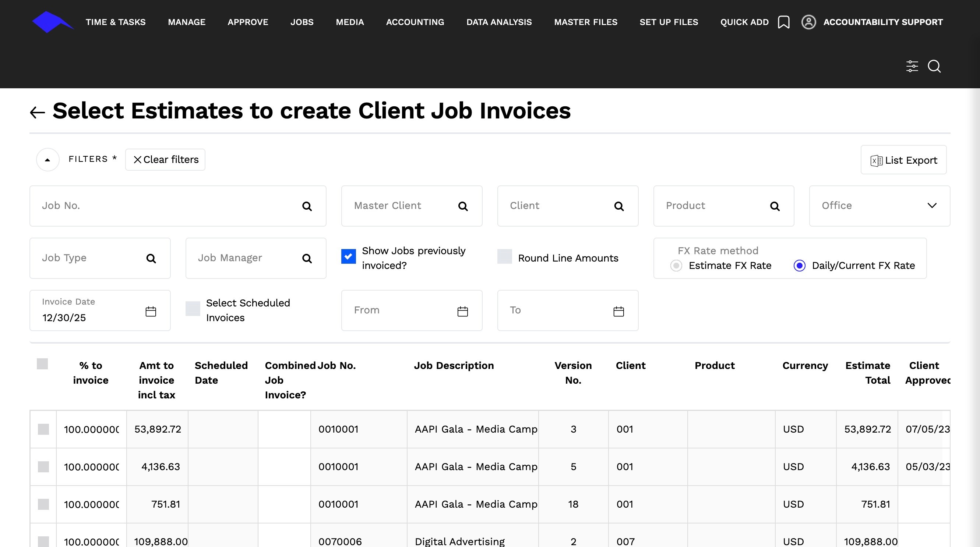Click the List Export button

(903, 160)
